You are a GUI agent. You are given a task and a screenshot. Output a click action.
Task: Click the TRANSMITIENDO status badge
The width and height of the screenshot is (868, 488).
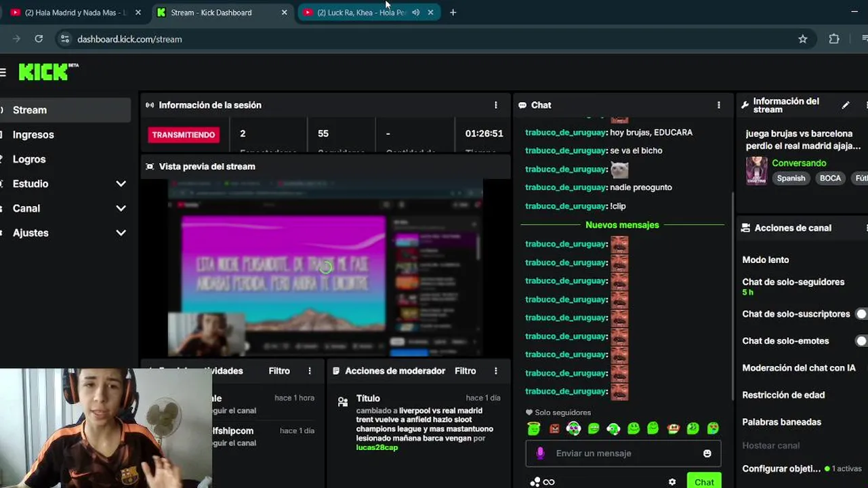tap(183, 135)
